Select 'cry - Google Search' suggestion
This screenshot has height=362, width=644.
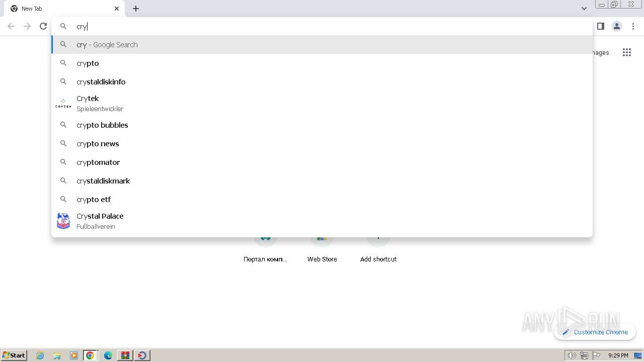tap(322, 45)
